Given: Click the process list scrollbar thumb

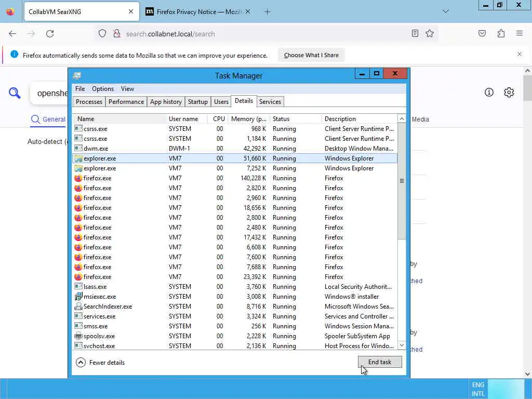Looking at the screenshot, I should [402, 181].
